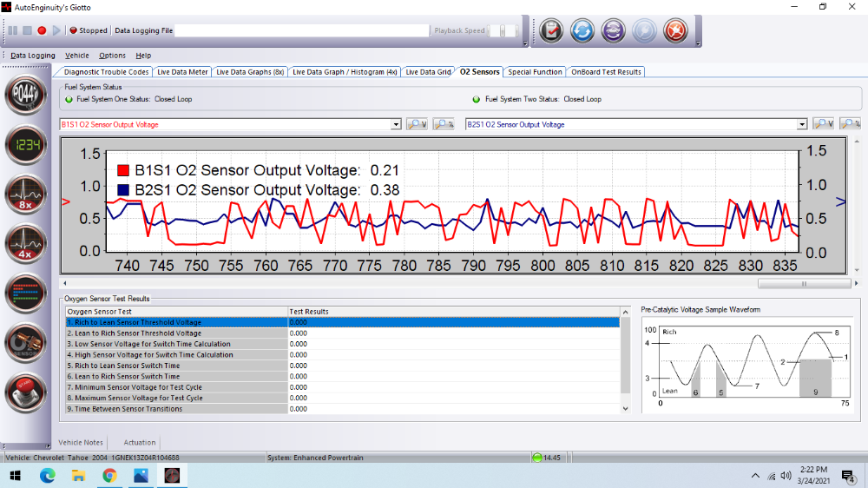Open the Actuation tab at bottom
The image size is (868, 488).
(140, 442)
